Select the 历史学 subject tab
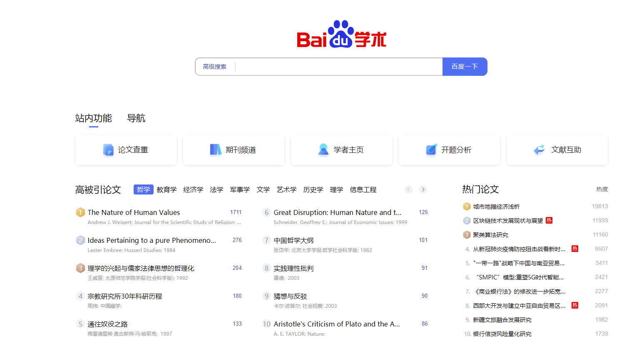The image size is (644, 344). click(313, 189)
